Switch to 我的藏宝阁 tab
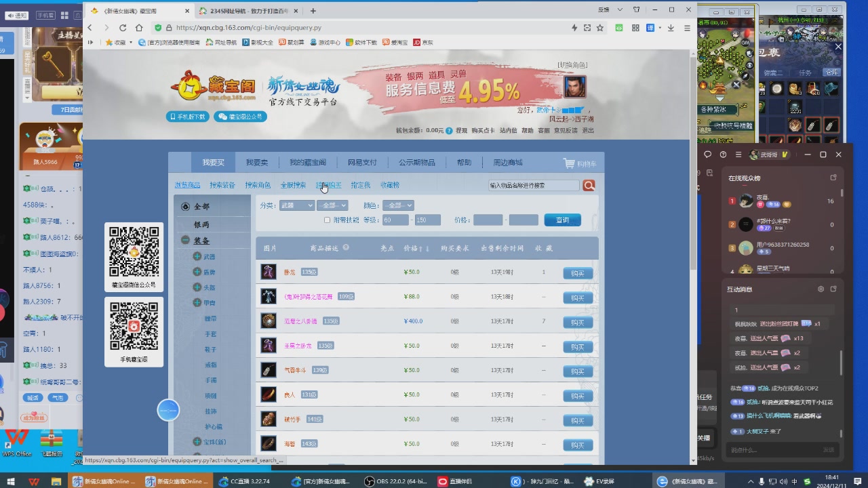The height and width of the screenshot is (488, 868). click(308, 163)
